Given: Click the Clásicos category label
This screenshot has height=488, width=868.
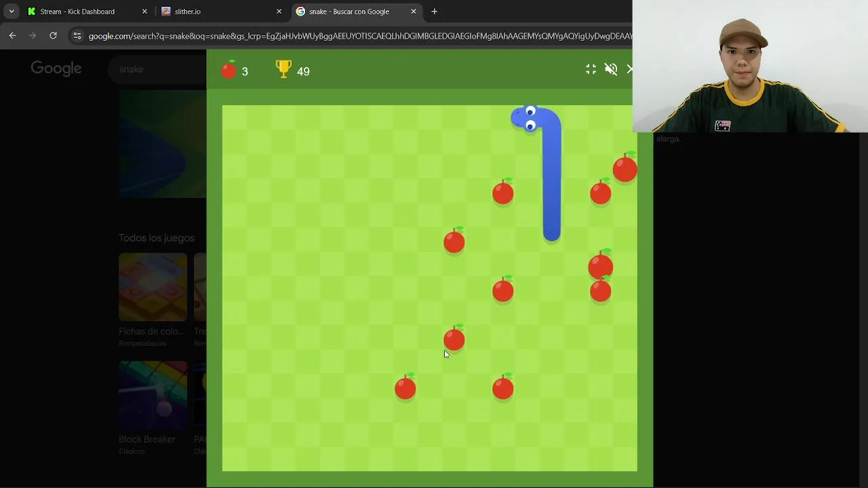Looking at the screenshot, I should point(132,451).
